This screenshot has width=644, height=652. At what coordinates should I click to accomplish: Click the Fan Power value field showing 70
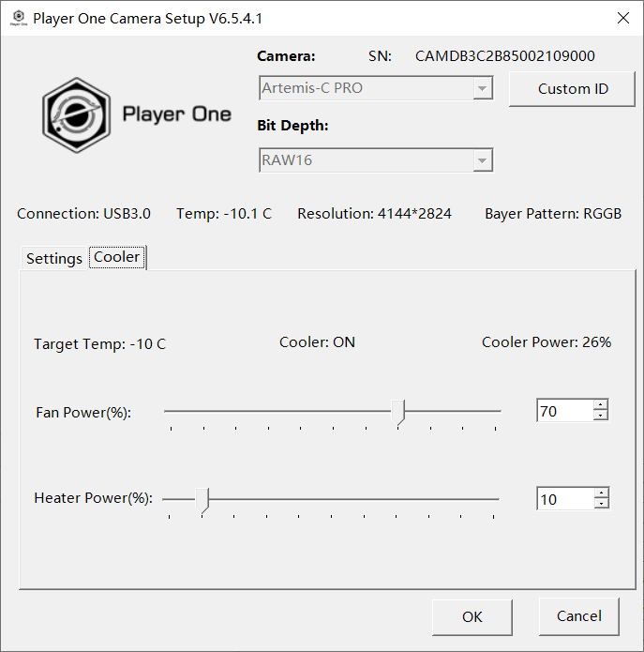click(564, 411)
